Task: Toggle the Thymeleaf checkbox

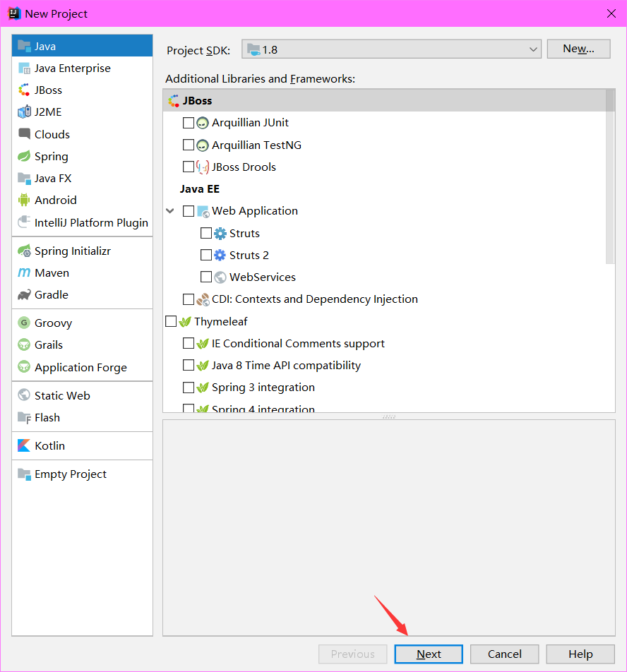Action: [171, 321]
